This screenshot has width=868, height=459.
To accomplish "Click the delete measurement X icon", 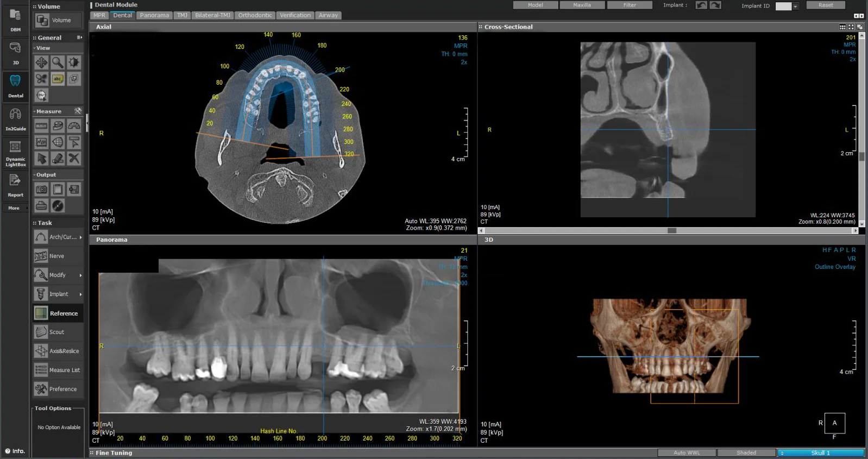I will [74, 159].
